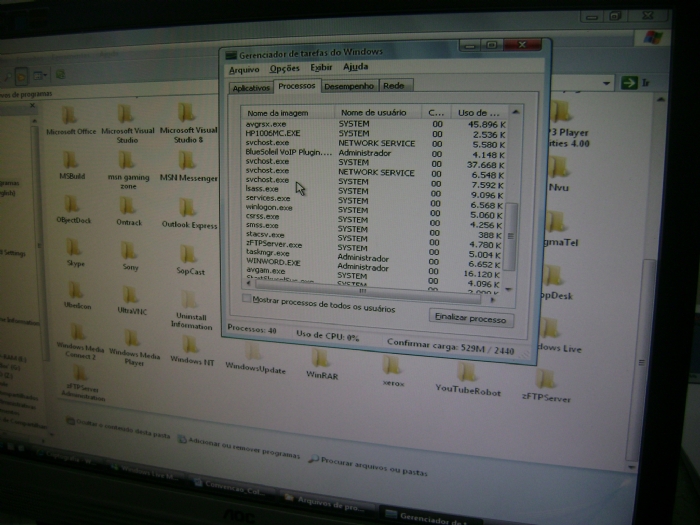This screenshot has width=700, height=525.
Task: Check Mostrar processos de todos os usuários
Action: pos(246,298)
